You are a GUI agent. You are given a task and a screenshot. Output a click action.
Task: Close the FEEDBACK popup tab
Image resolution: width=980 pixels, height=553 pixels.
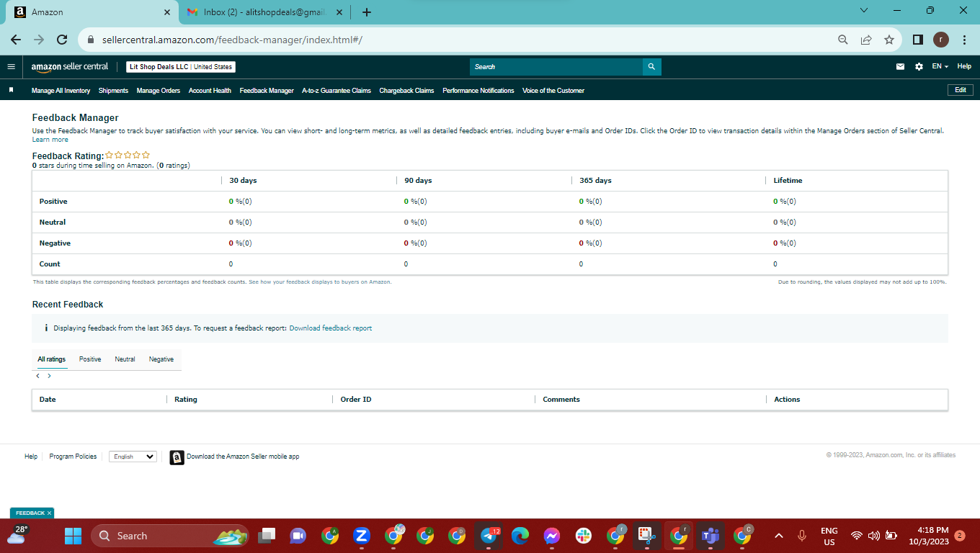click(x=50, y=513)
